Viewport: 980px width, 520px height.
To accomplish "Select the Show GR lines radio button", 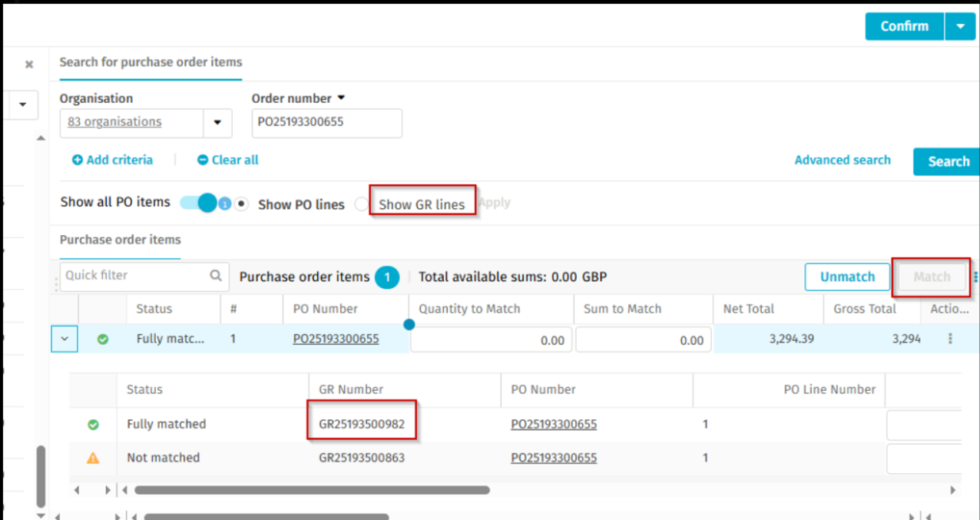I will (361, 204).
